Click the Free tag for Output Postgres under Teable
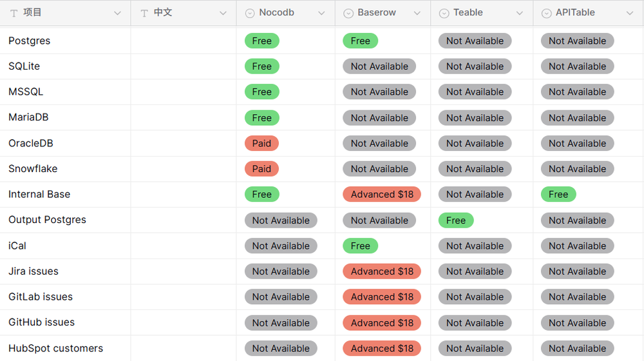The image size is (644, 361). (x=456, y=220)
